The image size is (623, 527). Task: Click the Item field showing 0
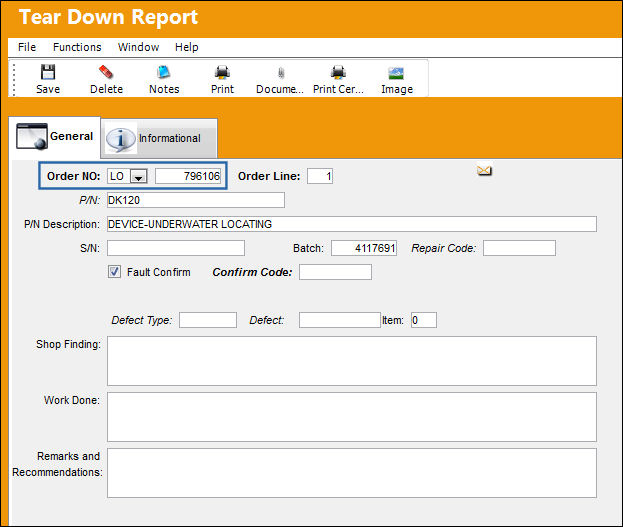pyautogui.click(x=424, y=320)
